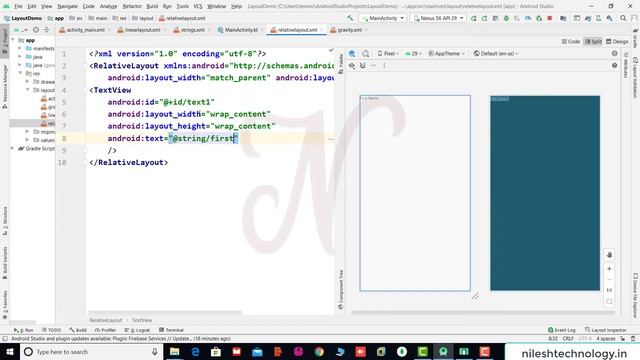Click the warnings info icon in design toolbar
Screen dimensions: 640x360
(614, 53)
